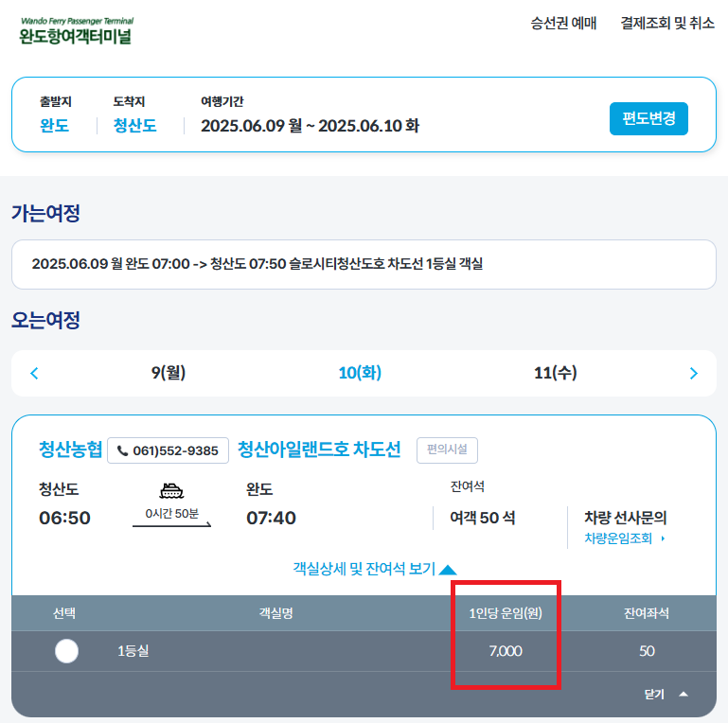728x723 pixels.
Task: Open the 결제조회 및 취소 menu
Action: click(667, 23)
